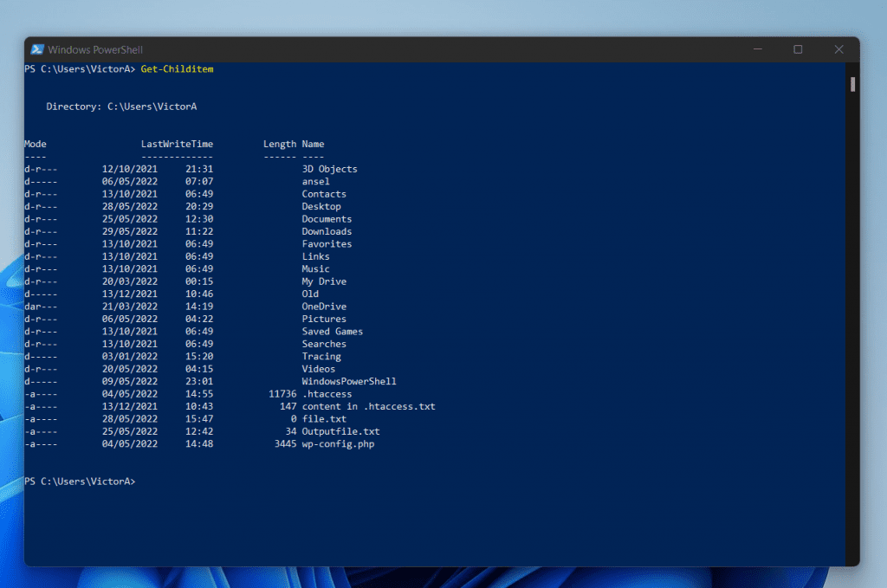
Task: Click the Get-Childitem command text
Action: tap(177, 69)
